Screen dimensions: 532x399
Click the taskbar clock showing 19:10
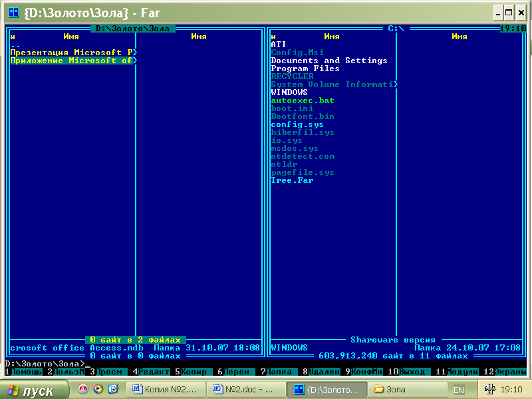click(x=511, y=390)
